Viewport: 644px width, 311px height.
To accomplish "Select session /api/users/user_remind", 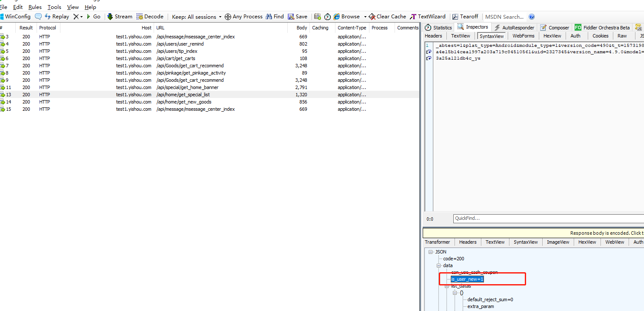I will click(209, 44).
